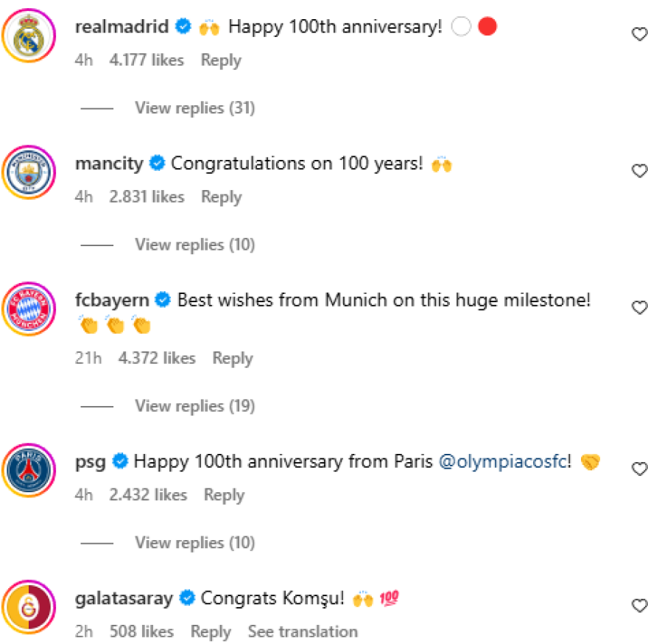This screenshot has height=644, width=648.
Task: Open Manchester City's profile avatar
Action: [29, 172]
